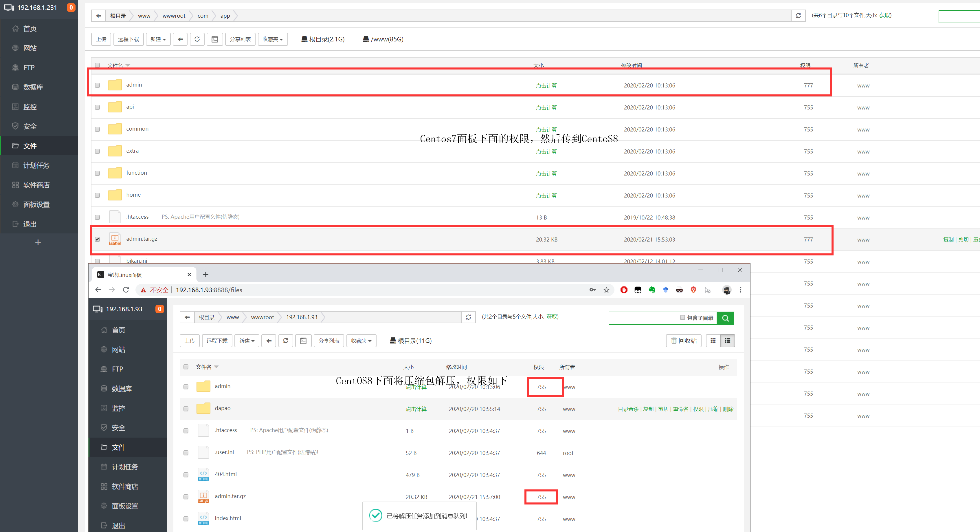Check the api folder checkbox in back window
Image resolution: width=980 pixels, height=532 pixels.
click(x=97, y=107)
